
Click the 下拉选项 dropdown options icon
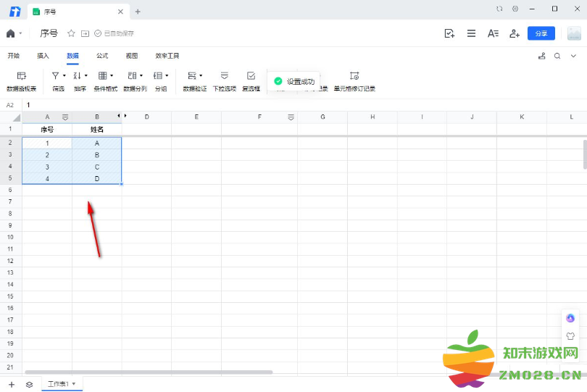224,76
